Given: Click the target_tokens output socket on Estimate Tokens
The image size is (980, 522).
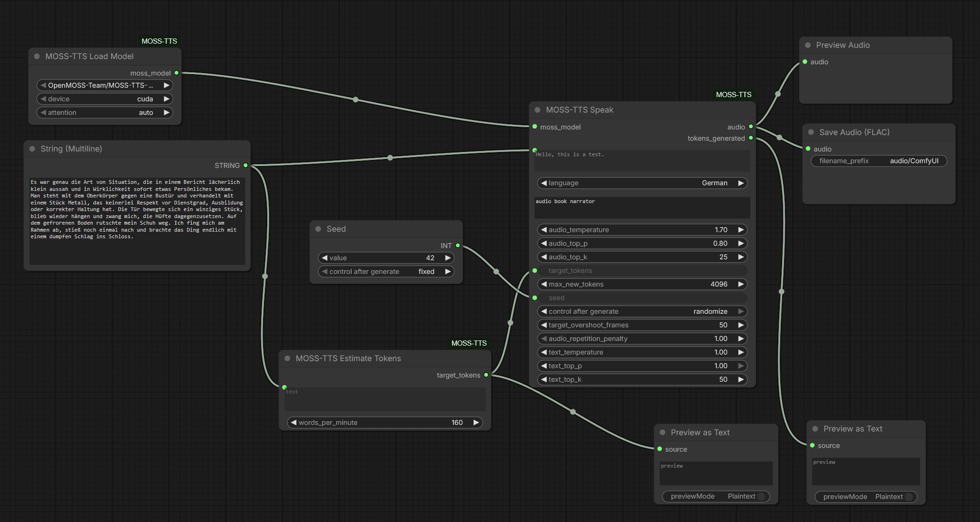Looking at the screenshot, I should pyautogui.click(x=486, y=375).
